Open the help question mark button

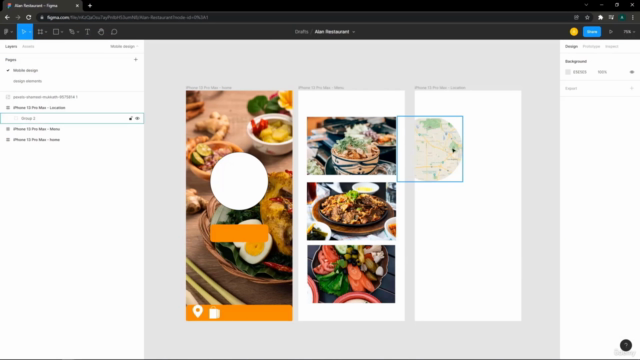(x=626, y=345)
